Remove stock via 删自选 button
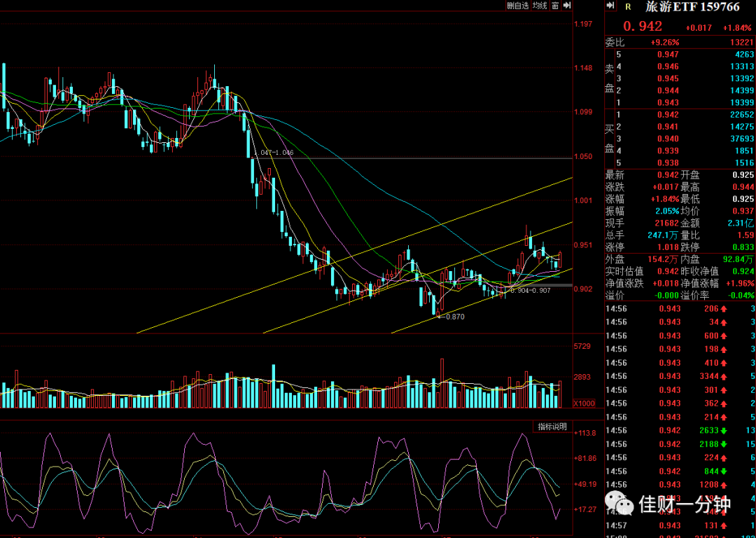Viewport: 756px width, 538px height. click(518, 6)
